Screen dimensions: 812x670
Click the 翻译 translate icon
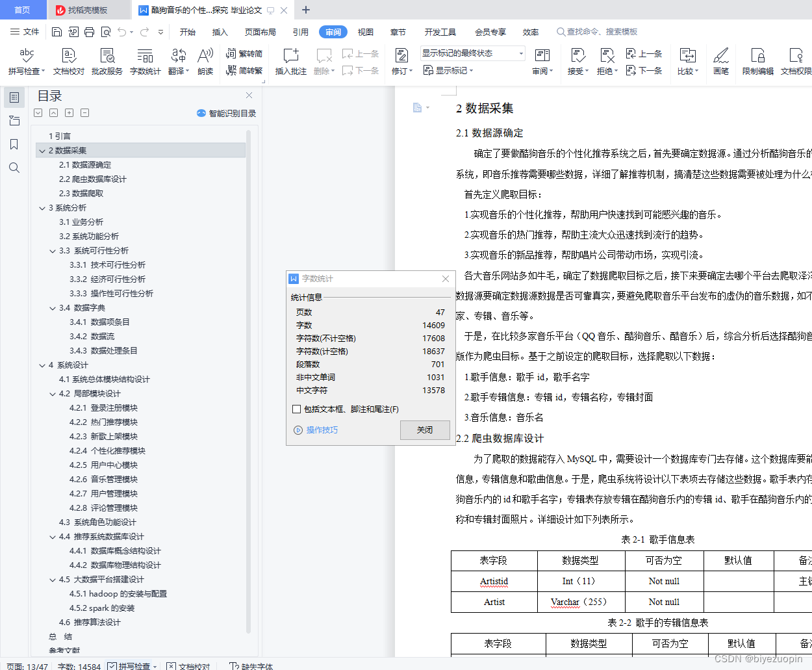[x=179, y=56]
